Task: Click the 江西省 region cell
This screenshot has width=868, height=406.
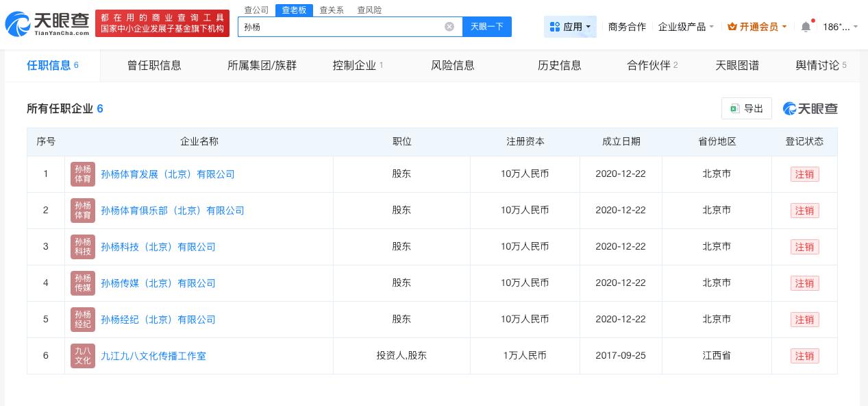Action: [717, 355]
